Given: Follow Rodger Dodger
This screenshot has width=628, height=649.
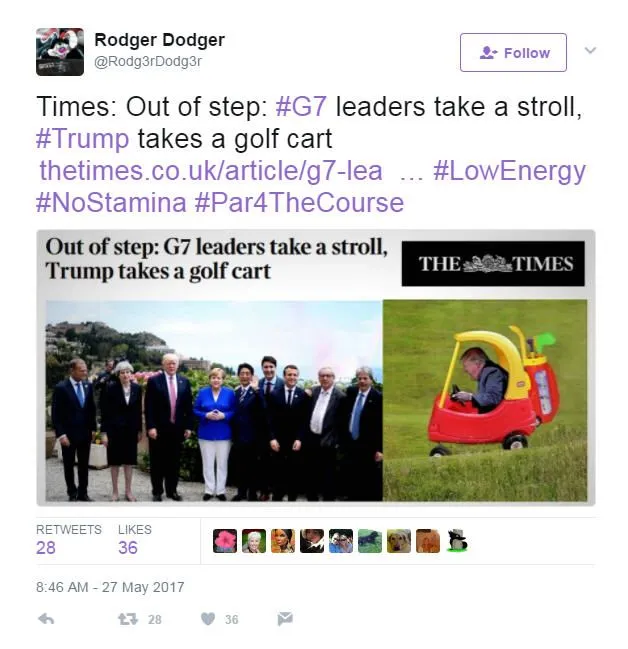Looking at the screenshot, I should coord(513,53).
